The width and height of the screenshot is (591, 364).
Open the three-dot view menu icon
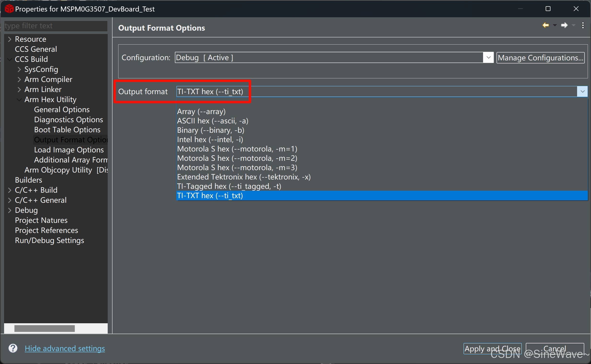pos(583,25)
